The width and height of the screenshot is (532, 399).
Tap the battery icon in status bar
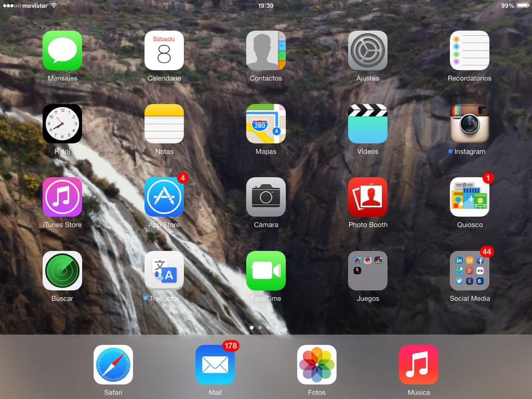[x=523, y=6]
